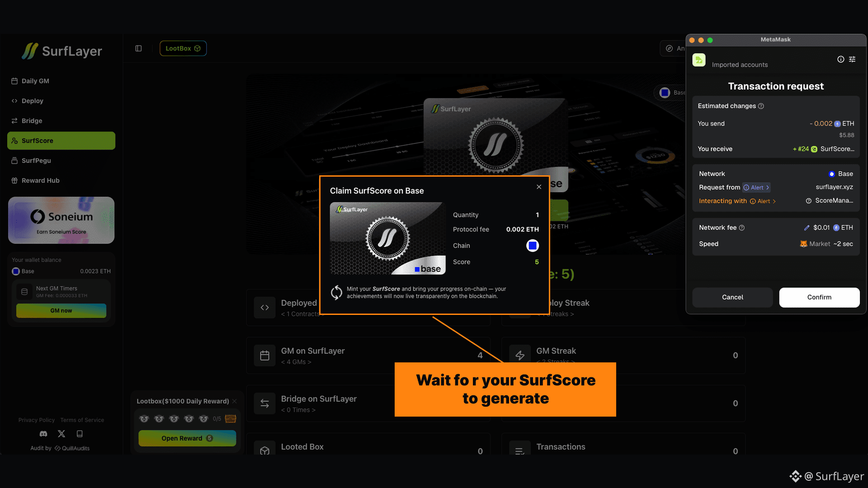
Task: Open the docs book icon in footer
Action: [x=80, y=434]
